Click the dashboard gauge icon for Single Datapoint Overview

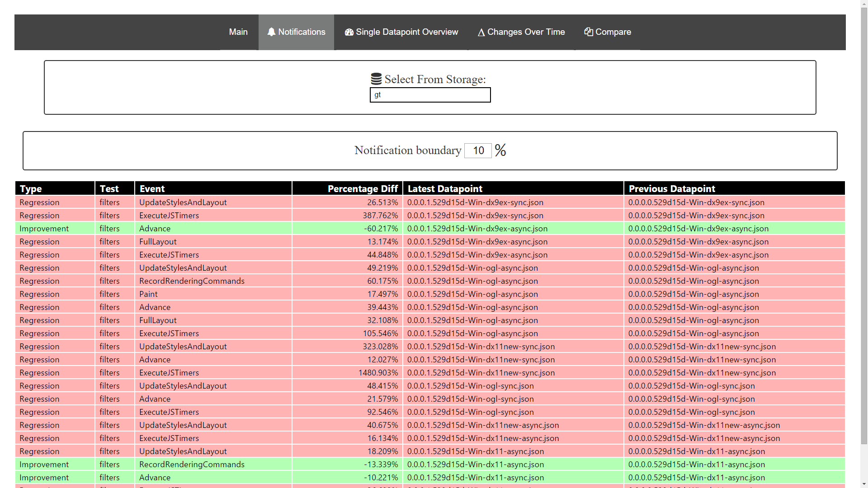[349, 32]
